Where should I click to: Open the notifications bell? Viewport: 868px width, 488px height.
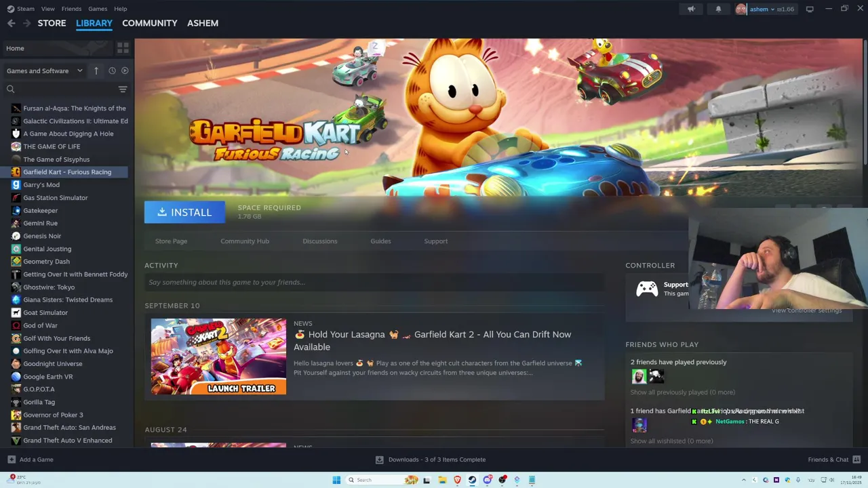[718, 9]
